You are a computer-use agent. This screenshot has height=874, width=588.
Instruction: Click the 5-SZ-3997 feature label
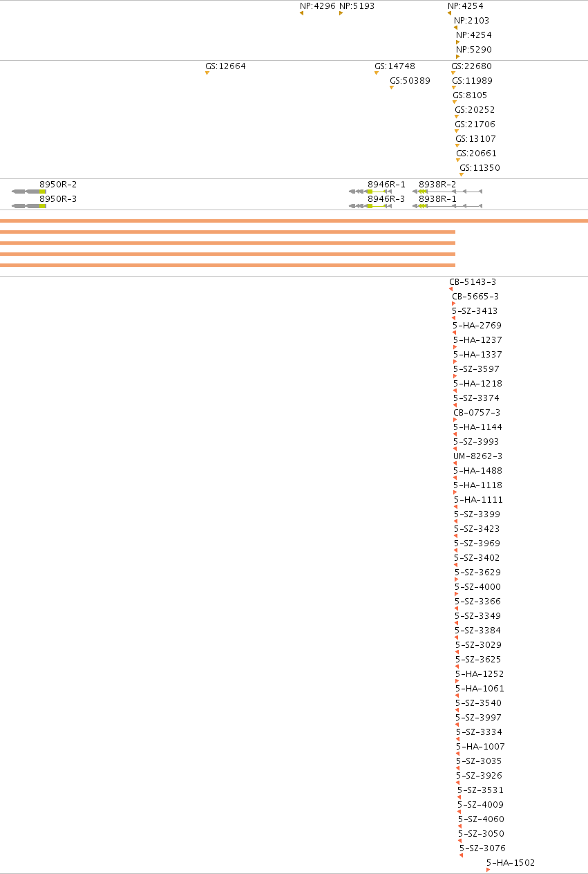point(478,718)
